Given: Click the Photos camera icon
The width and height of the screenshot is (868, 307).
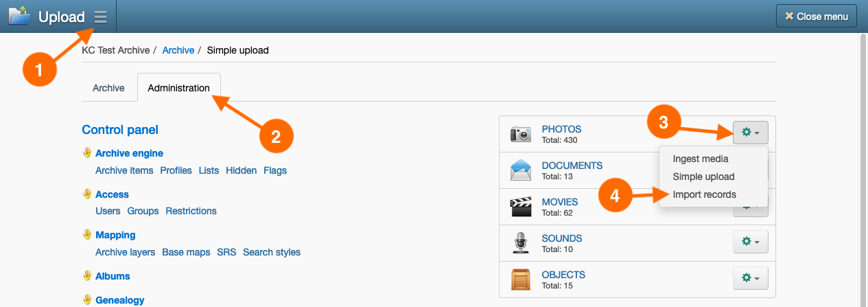Looking at the screenshot, I should tap(521, 134).
